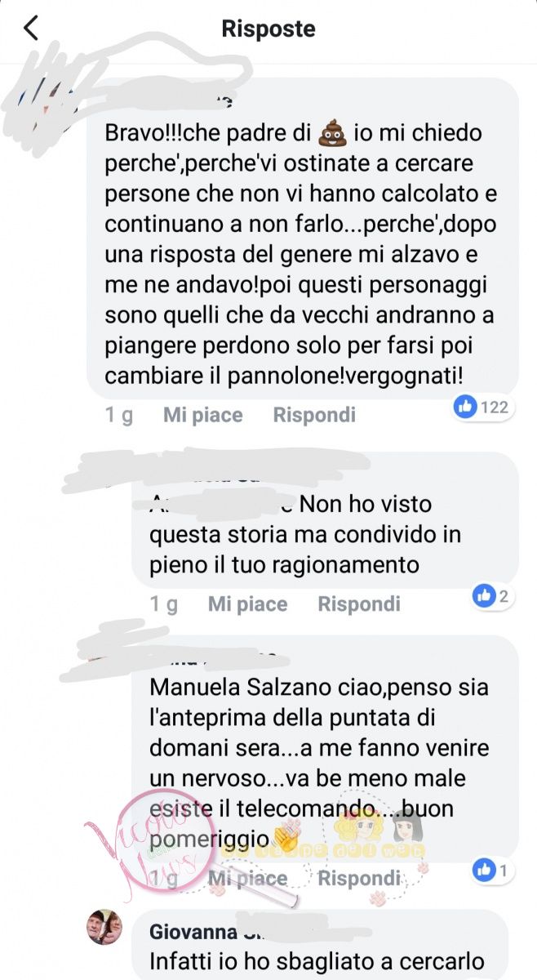Screen dimensions: 537x980
Task: Open Giovanna's profile picture
Action: pos(104,928)
